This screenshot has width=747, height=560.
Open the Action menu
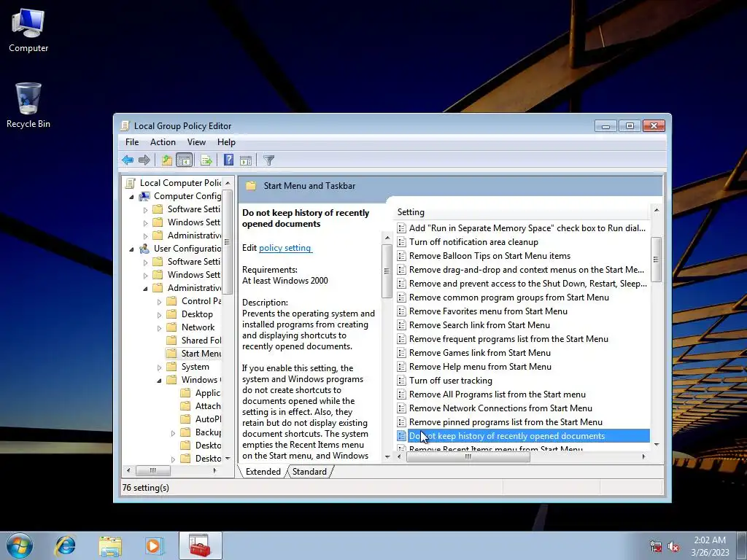(163, 142)
